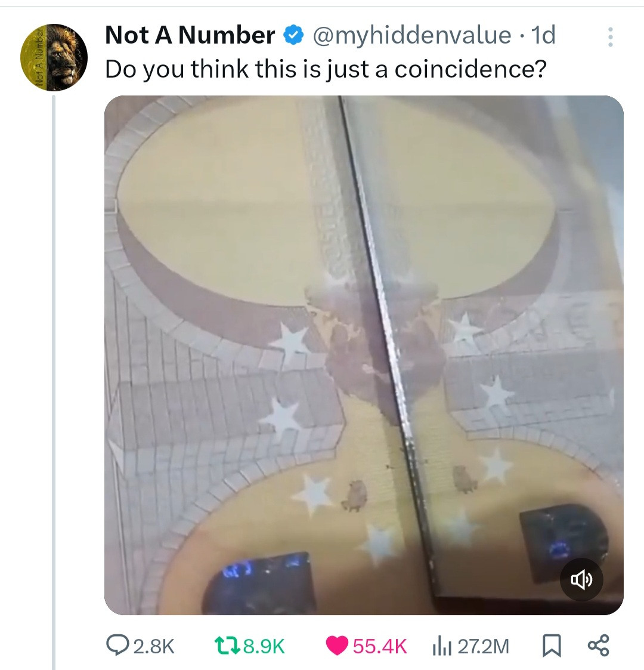
Task: Click the "Not A Number" display name
Action: pyautogui.click(x=190, y=36)
